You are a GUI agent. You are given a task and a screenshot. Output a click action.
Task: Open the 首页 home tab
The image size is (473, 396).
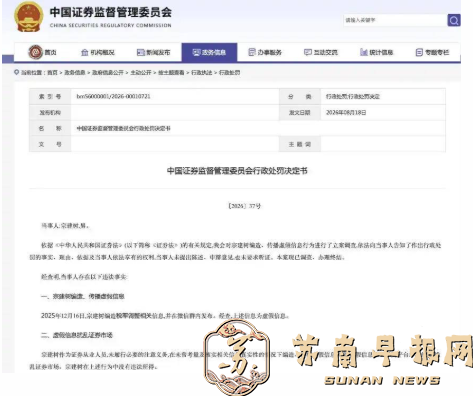pyautogui.click(x=43, y=52)
